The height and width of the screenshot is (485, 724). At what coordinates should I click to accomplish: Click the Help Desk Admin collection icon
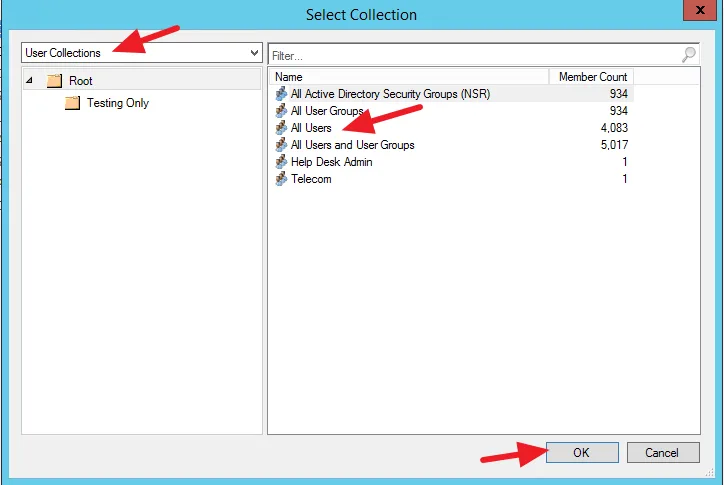[281, 162]
